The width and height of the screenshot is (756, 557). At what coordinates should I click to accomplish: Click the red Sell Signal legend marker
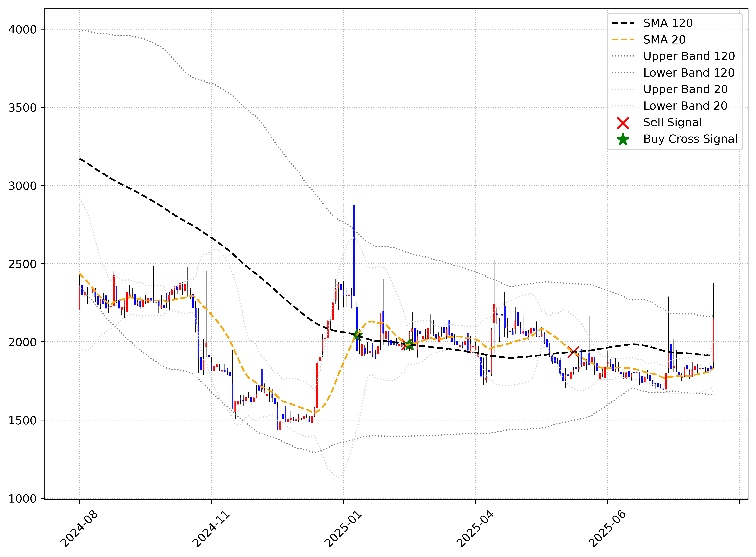tap(623, 123)
